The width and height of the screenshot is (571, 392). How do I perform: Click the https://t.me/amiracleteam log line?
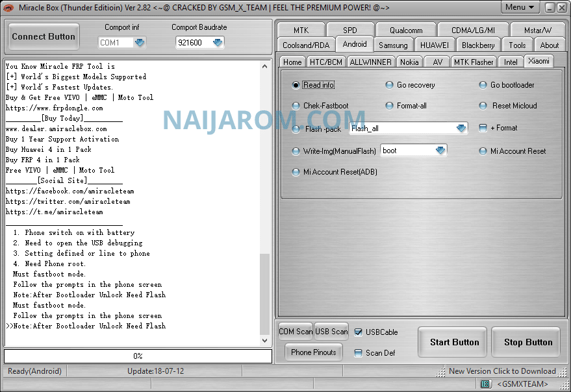(55, 212)
